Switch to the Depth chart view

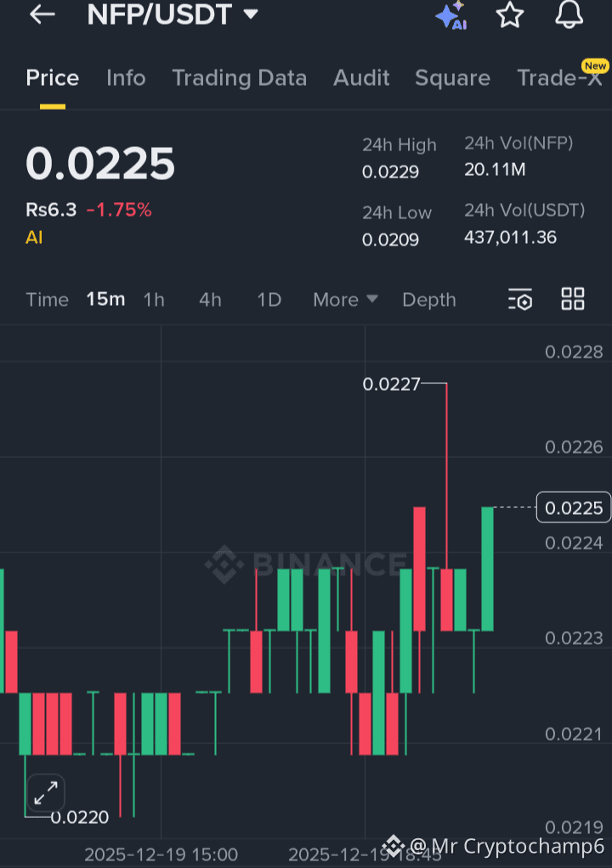click(429, 300)
